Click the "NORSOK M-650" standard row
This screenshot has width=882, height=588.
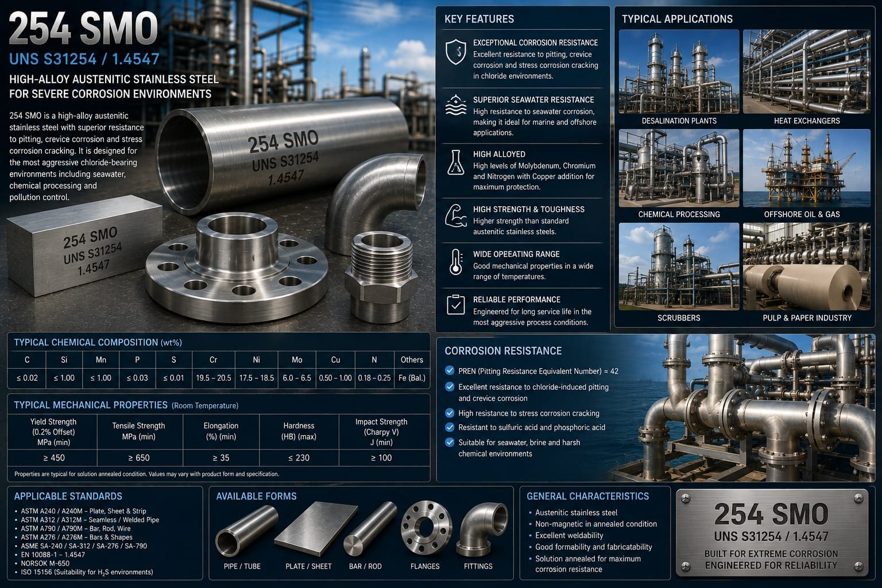point(45,563)
